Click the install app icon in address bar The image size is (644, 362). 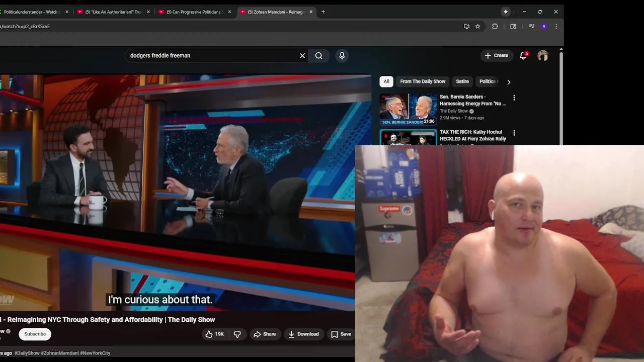[466, 26]
